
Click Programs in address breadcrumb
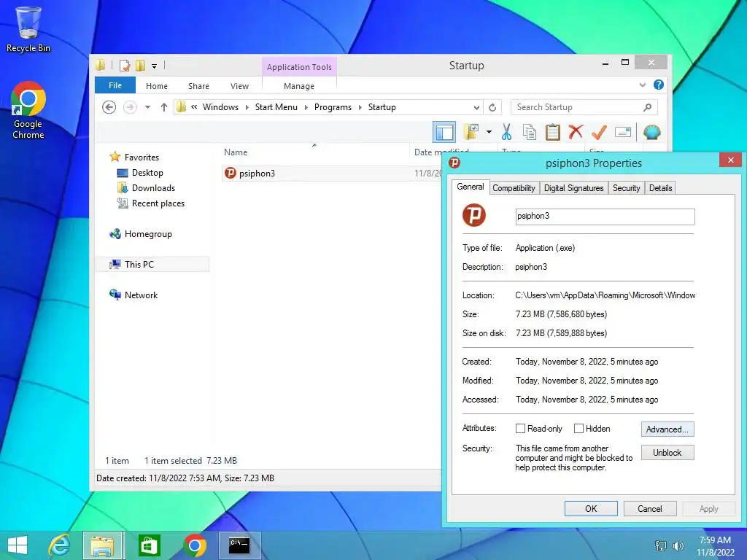333,107
